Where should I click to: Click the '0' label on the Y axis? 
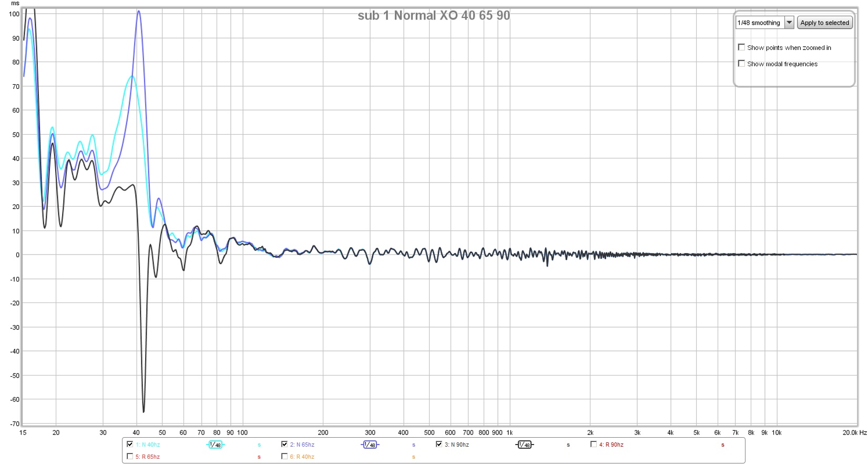click(18, 255)
